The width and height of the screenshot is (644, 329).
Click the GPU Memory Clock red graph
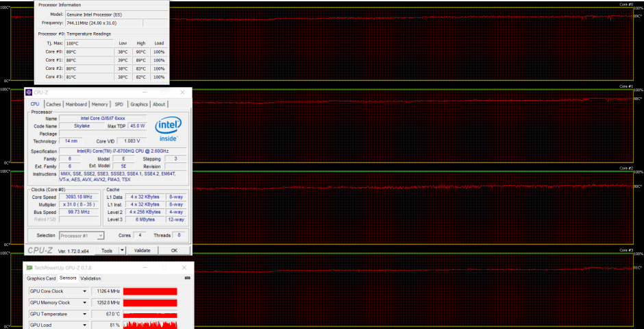point(150,303)
